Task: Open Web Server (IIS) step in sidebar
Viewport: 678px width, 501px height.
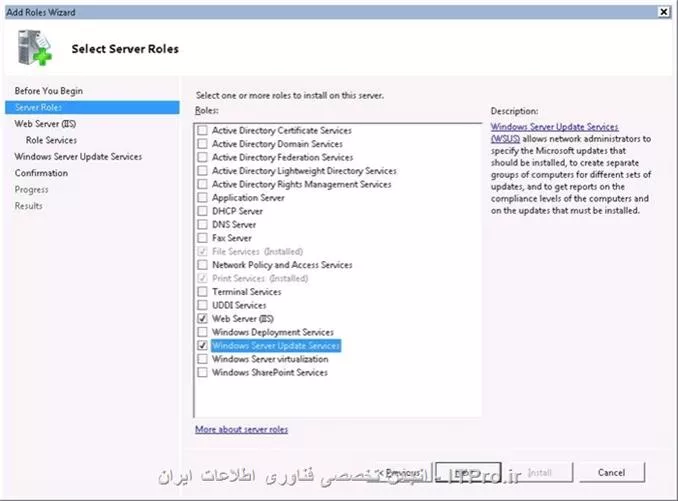Action: (45, 124)
